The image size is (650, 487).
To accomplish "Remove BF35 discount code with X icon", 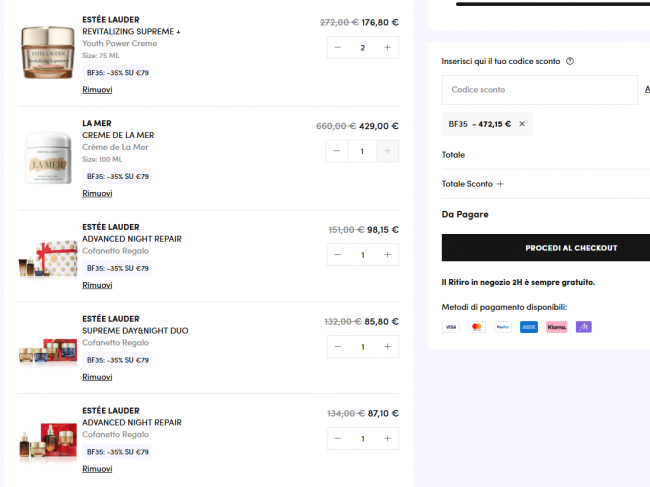I will [x=522, y=124].
